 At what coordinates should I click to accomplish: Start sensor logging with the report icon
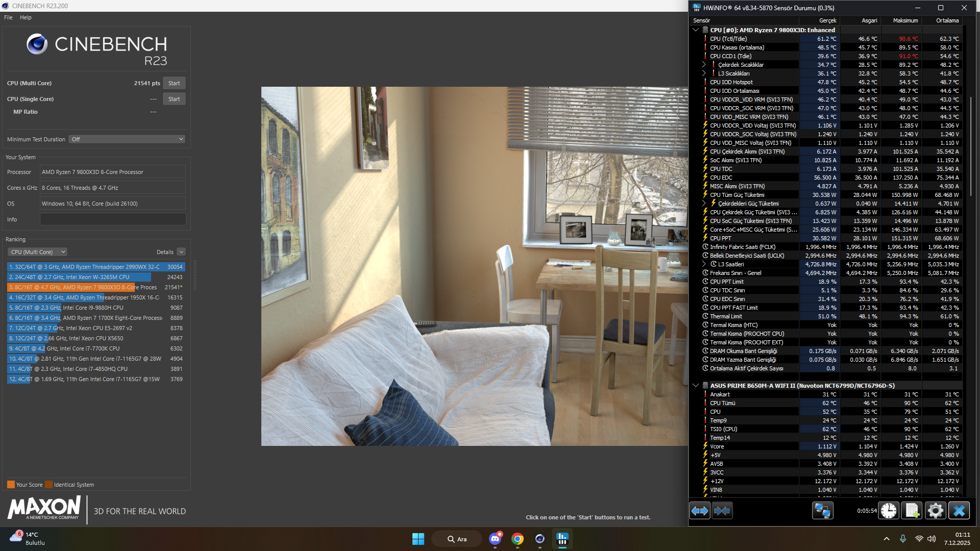click(x=912, y=510)
